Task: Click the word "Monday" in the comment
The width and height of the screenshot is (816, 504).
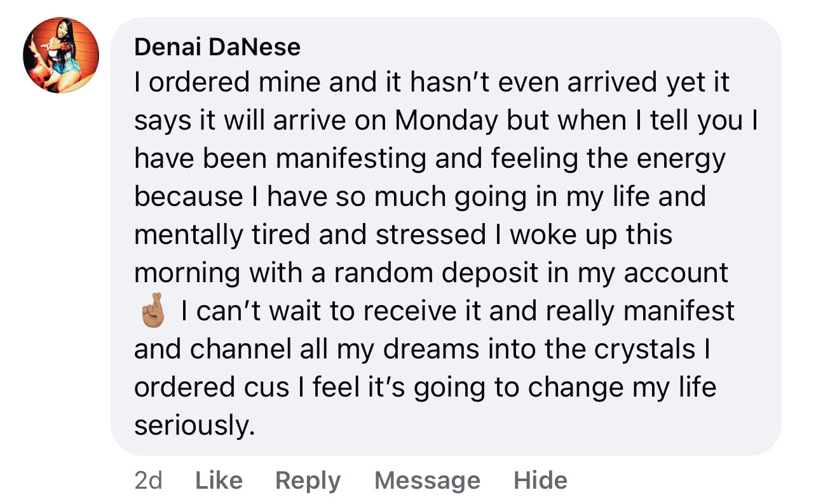Action: click(447, 121)
